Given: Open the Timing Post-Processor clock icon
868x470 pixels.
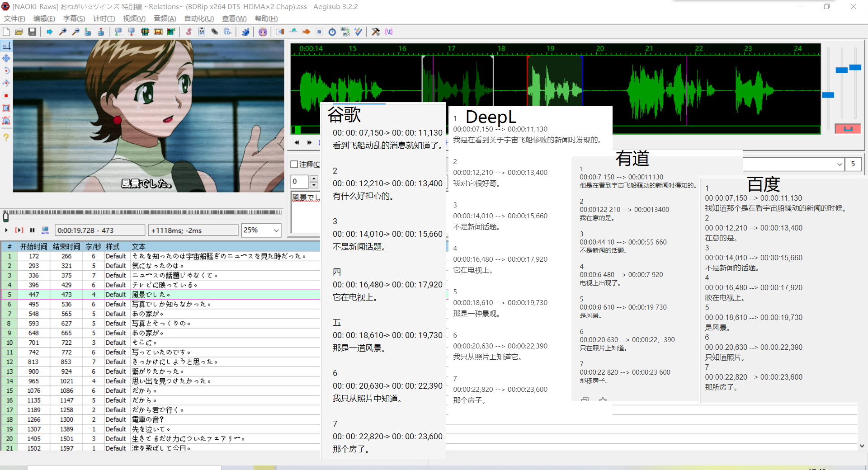Looking at the screenshot, I should (332, 32).
